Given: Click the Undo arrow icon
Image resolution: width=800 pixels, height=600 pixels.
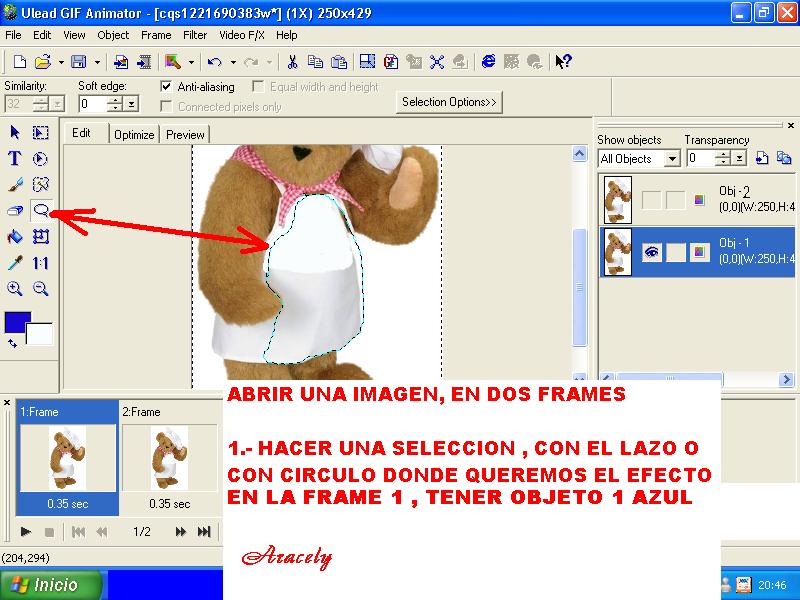Looking at the screenshot, I should 215,62.
